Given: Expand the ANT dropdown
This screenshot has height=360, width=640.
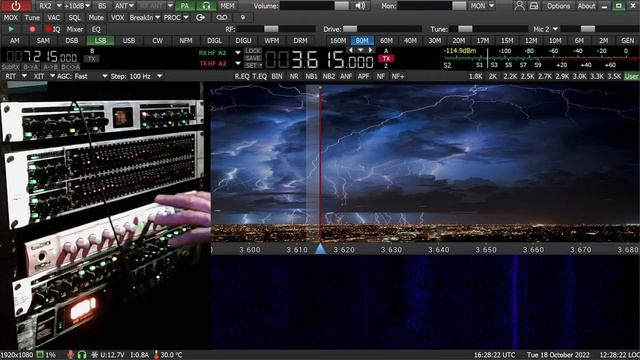Looking at the screenshot, I should coord(131,6).
